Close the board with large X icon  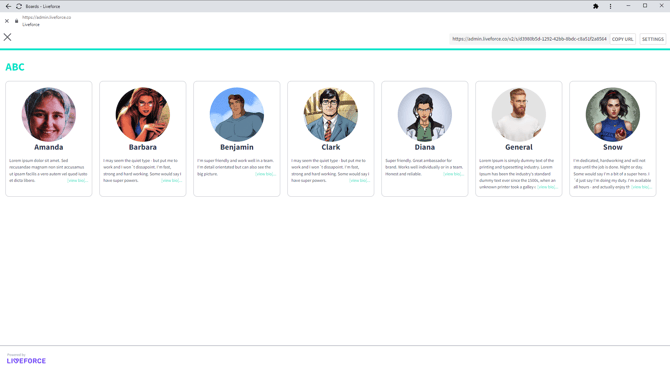(7, 37)
